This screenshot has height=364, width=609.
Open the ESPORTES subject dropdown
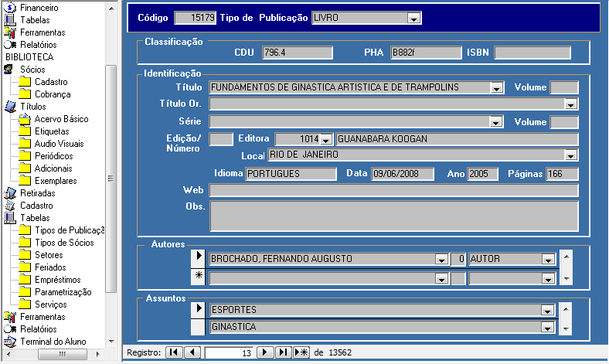click(x=547, y=311)
